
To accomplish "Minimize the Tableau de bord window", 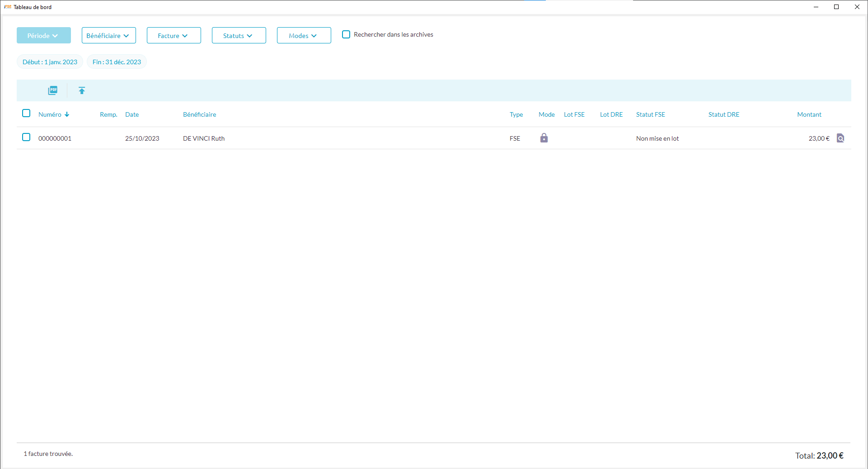I will point(816,7).
